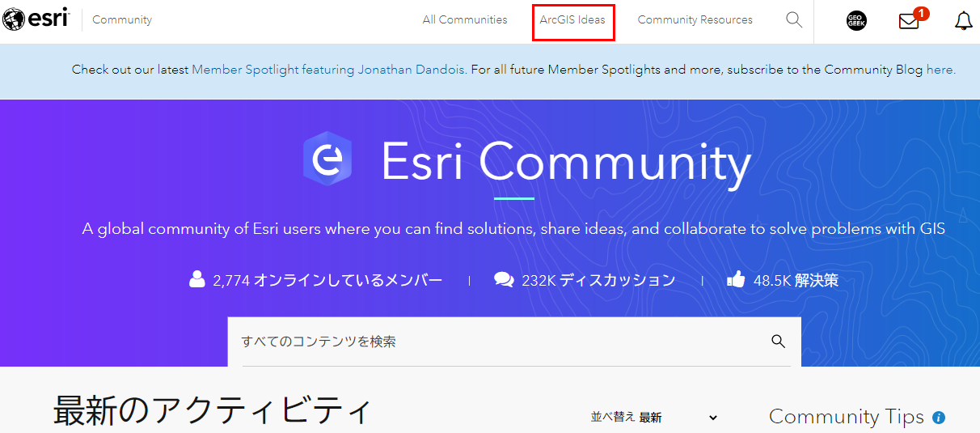Screen dimensions: 980x433
Task: Open the ArcGIS Ideas menu
Action: click(x=572, y=19)
